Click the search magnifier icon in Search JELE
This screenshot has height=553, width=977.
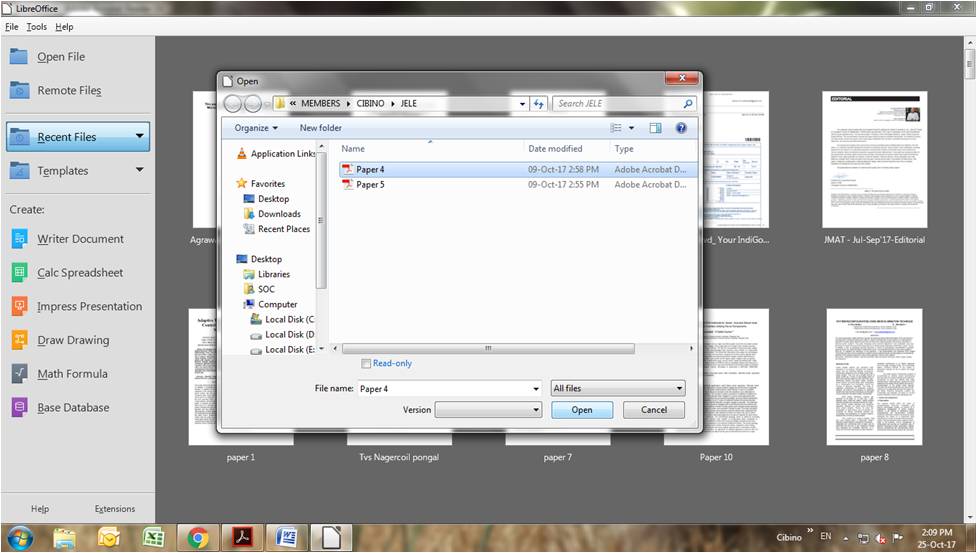(x=687, y=103)
